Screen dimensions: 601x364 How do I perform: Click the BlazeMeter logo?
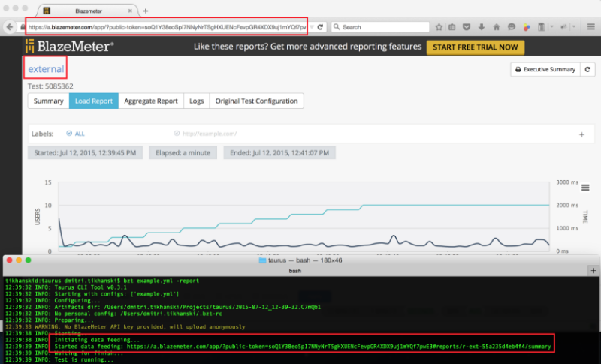click(x=69, y=47)
